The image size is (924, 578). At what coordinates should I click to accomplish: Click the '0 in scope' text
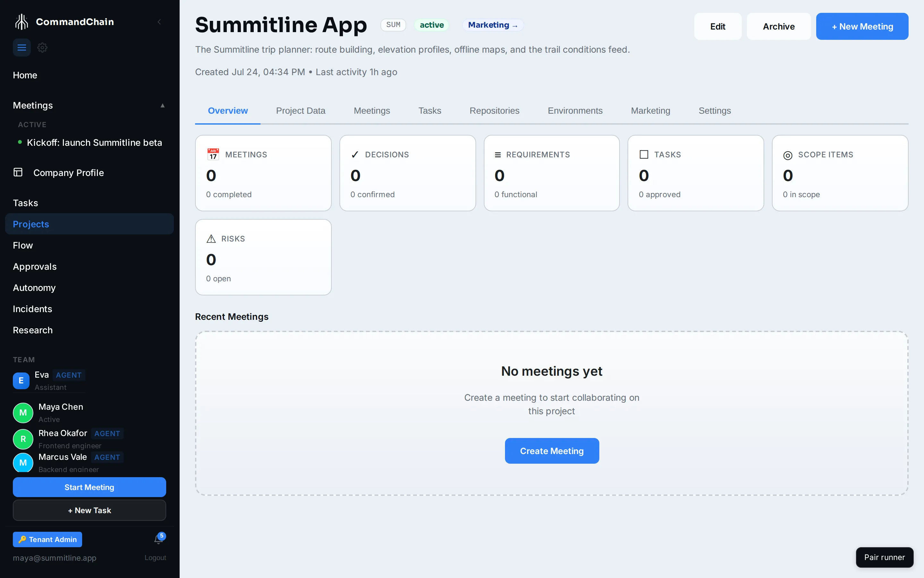[x=801, y=194]
